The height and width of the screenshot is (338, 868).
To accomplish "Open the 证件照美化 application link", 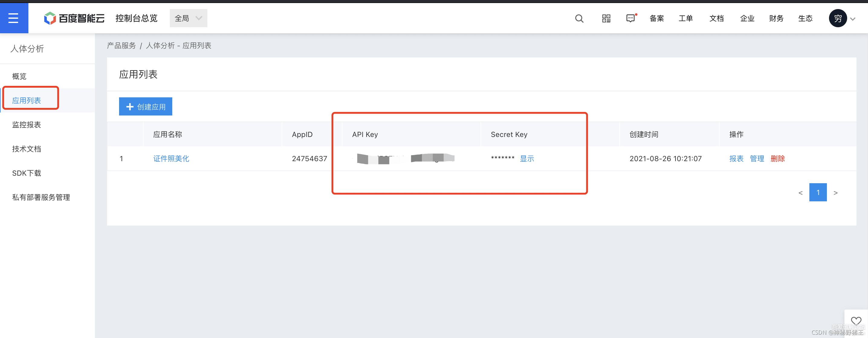I will pyautogui.click(x=171, y=158).
